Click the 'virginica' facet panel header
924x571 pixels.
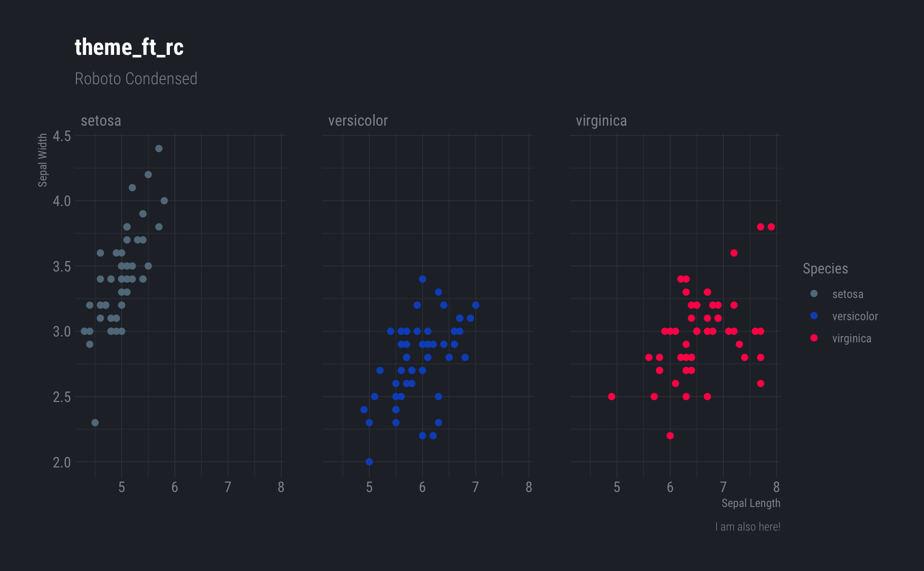(601, 120)
